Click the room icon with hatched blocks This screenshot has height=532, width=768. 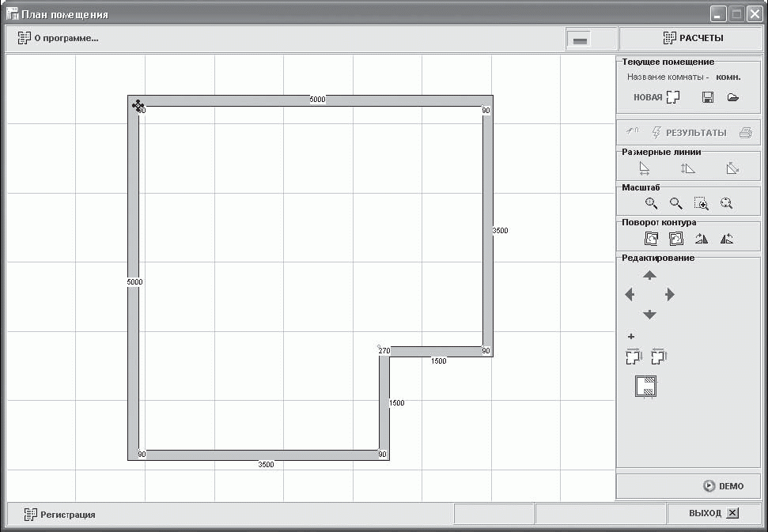(645, 386)
